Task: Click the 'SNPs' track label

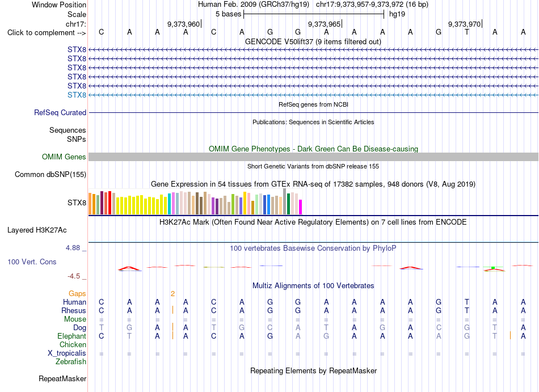Action: click(77, 139)
